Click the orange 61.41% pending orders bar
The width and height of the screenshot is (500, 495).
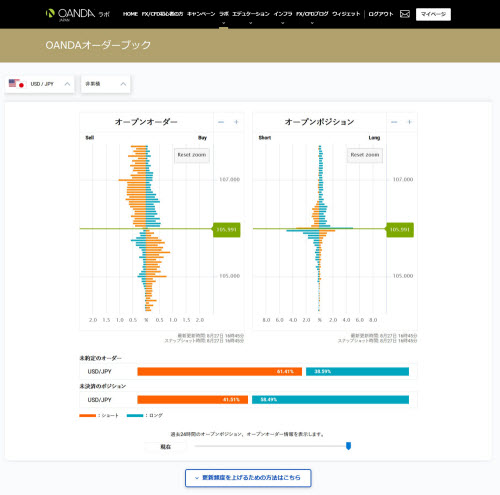click(x=219, y=371)
